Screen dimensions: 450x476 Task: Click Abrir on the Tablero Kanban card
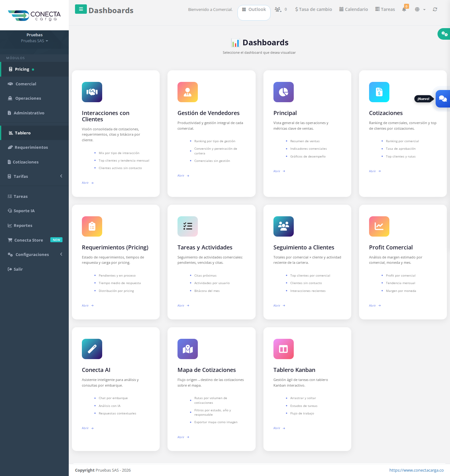point(279,428)
